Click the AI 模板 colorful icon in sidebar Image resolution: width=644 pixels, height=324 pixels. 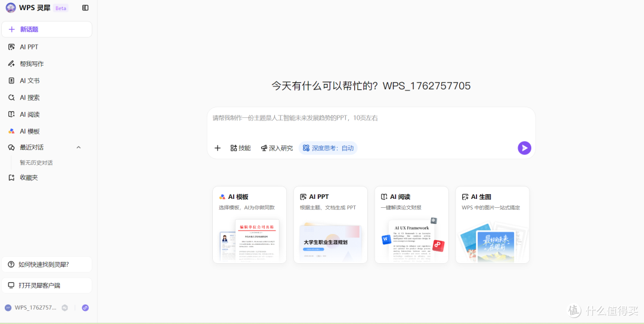[x=11, y=131]
